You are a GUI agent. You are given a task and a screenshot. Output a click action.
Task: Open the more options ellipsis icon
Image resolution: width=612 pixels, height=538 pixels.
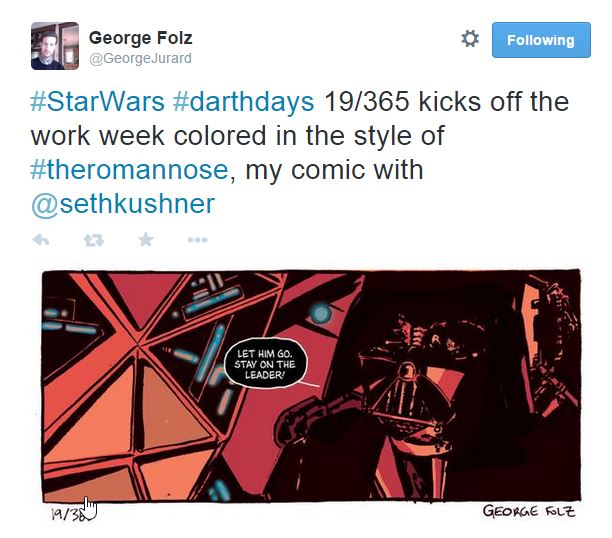(x=197, y=240)
